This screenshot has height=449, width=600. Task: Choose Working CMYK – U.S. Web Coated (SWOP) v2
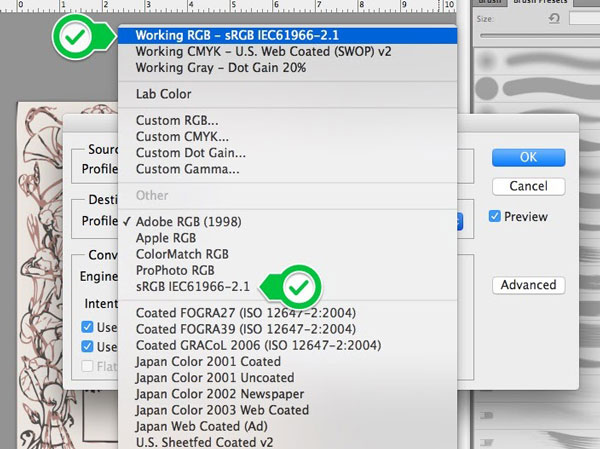coord(287,52)
